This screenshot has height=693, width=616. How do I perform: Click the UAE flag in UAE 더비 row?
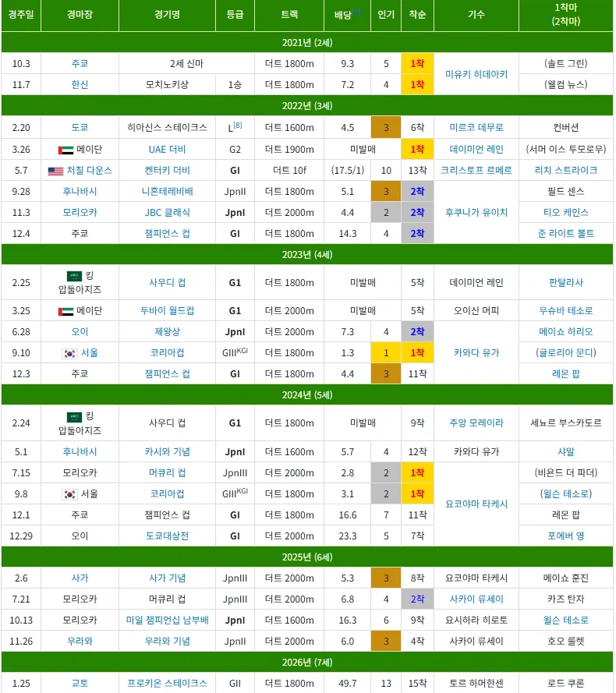pos(65,149)
